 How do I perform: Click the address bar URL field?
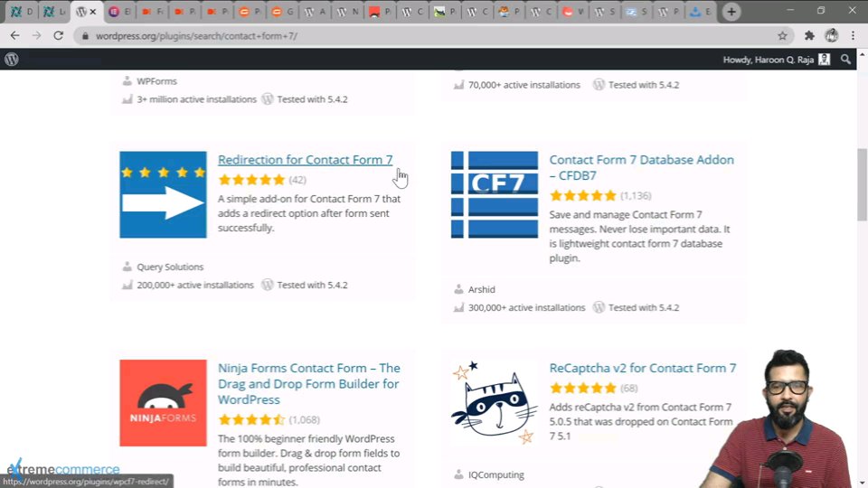click(x=432, y=36)
